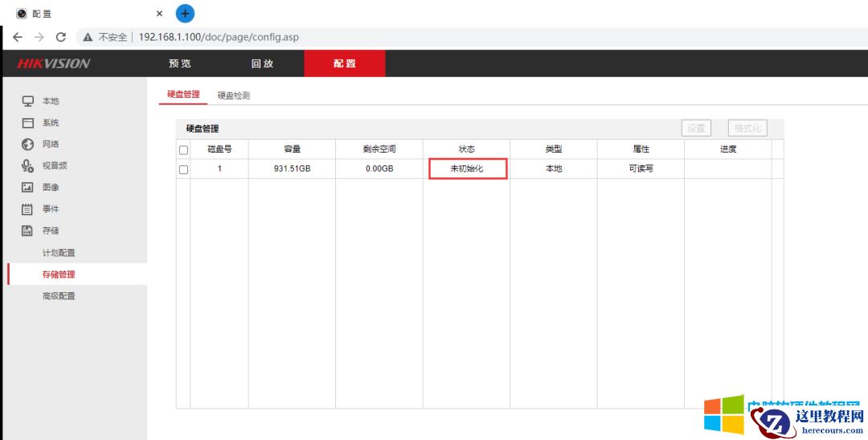The height and width of the screenshot is (440, 868).
Task: Tick the checkbox for disk 1
Action: click(x=184, y=169)
